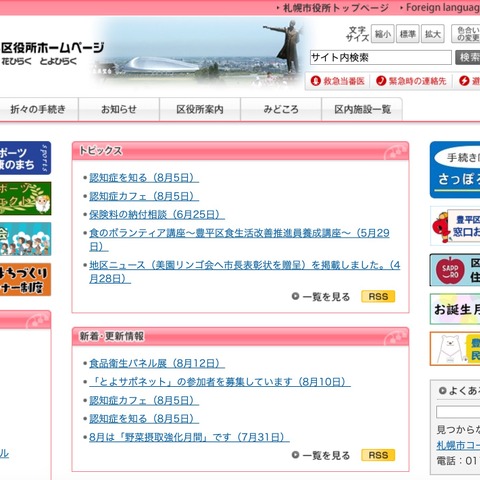The height and width of the screenshot is (480, 480).
Task: Open the 区内施設一覧 menu tab
Action: (362, 109)
